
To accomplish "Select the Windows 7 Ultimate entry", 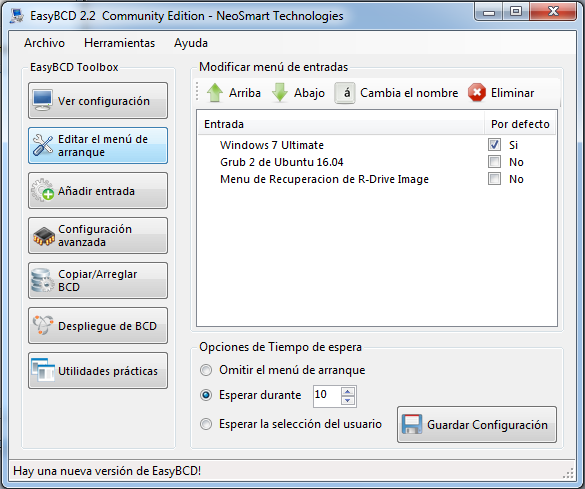I will coord(272,145).
